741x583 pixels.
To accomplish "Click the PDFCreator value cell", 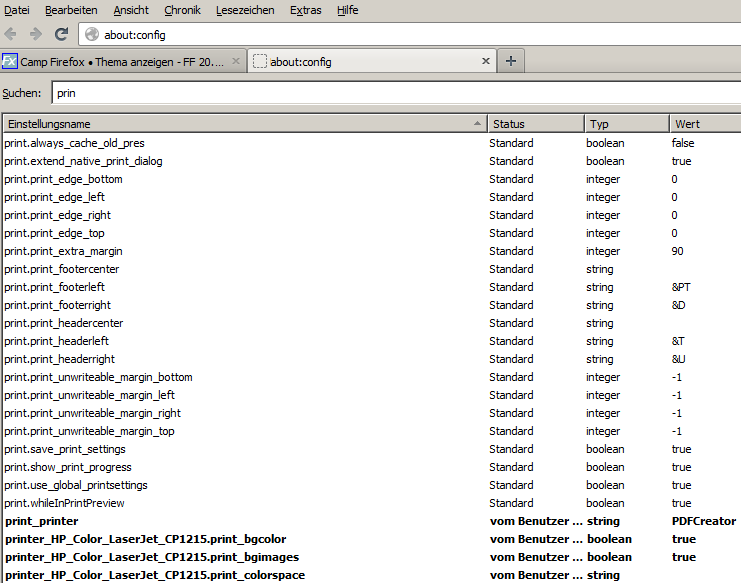I will point(704,521).
